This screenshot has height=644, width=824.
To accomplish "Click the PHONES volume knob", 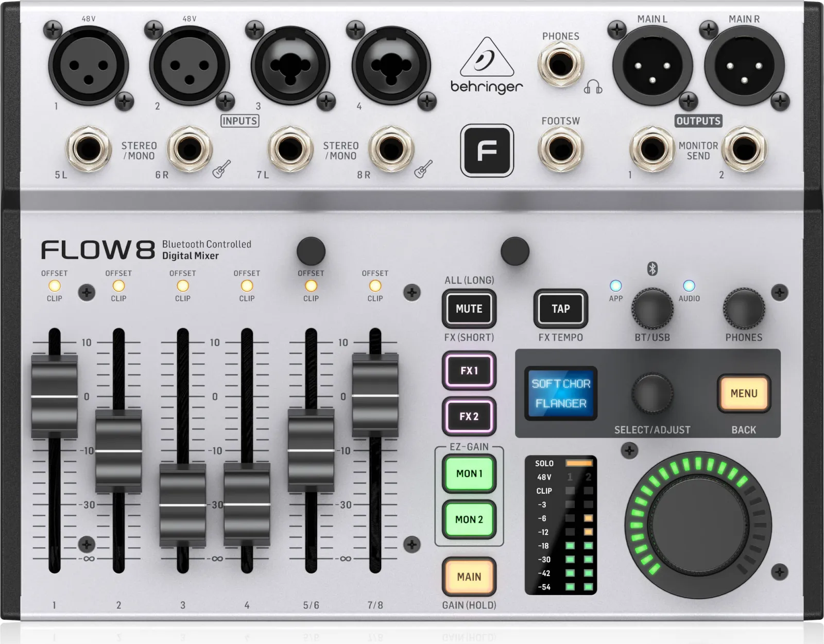I will pos(744,309).
